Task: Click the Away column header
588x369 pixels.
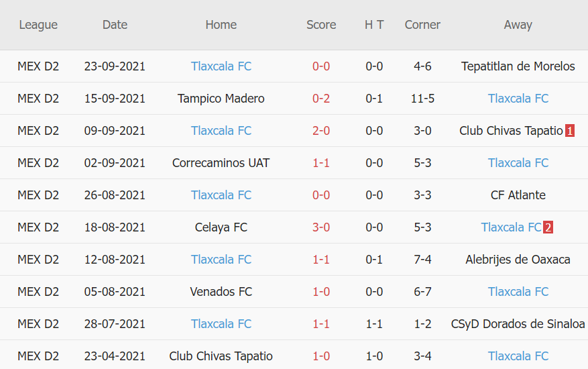Action: pyautogui.click(x=518, y=25)
